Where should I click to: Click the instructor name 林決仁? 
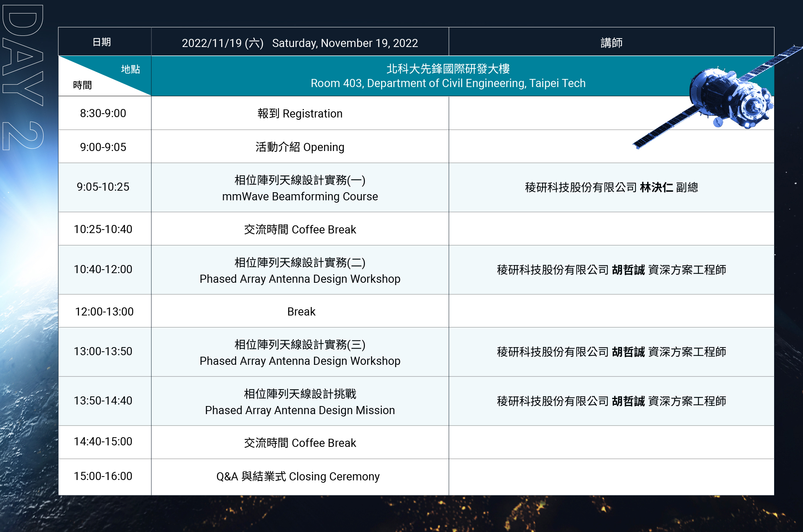(656, 188)
